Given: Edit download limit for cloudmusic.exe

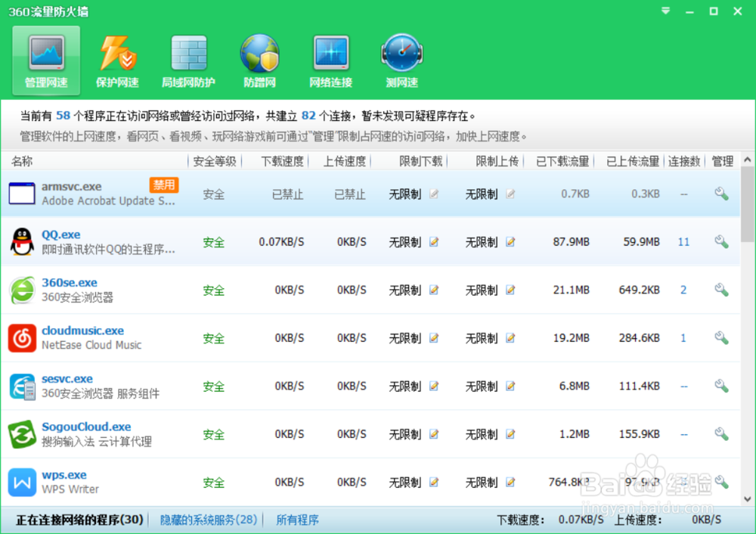Looking at the screenshot, I should point(434,337).
